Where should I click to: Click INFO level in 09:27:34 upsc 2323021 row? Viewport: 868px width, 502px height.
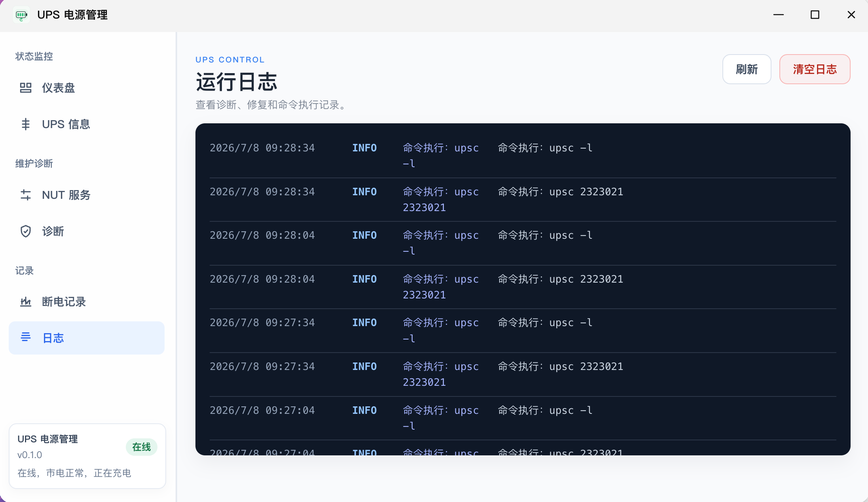[364, 366]
